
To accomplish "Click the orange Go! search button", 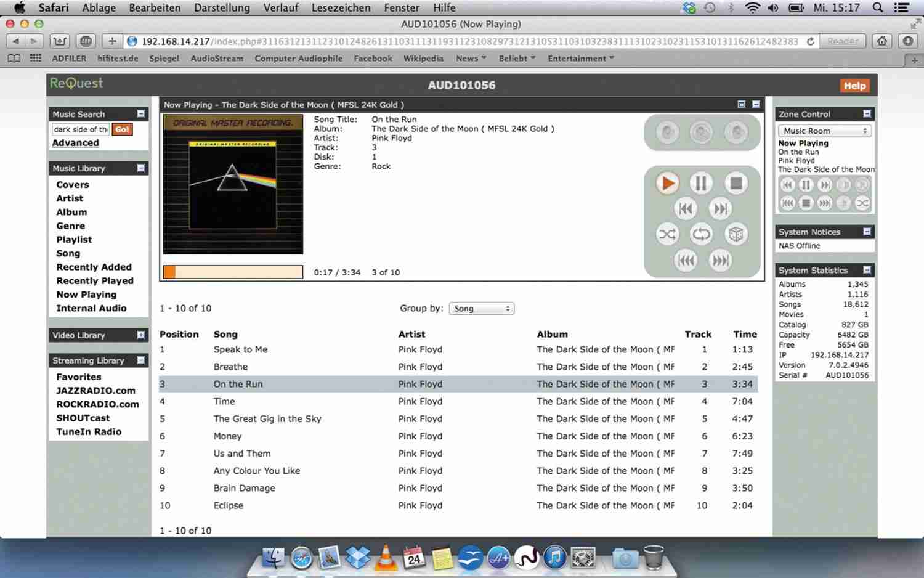I will tap(122, 129).
